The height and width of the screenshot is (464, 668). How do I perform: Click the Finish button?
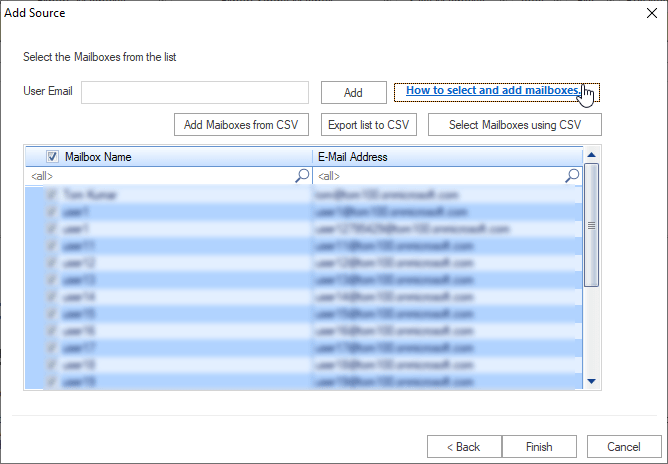(539, 447)
